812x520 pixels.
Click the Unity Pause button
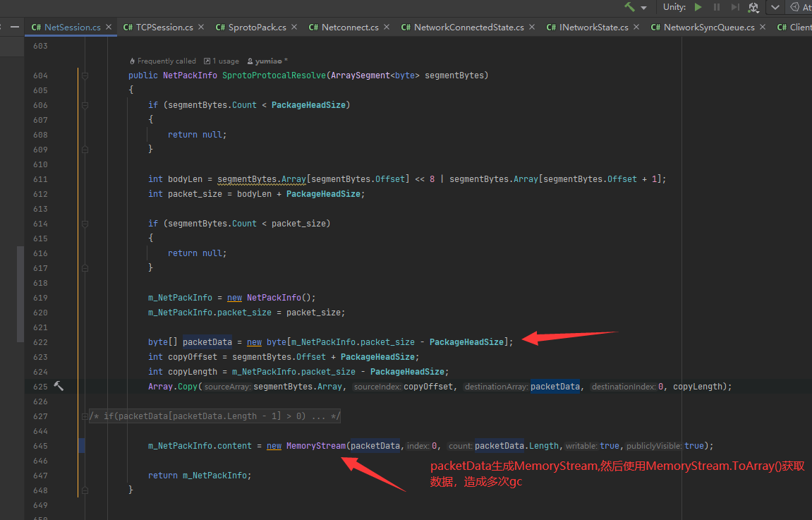tap(717, 7)
